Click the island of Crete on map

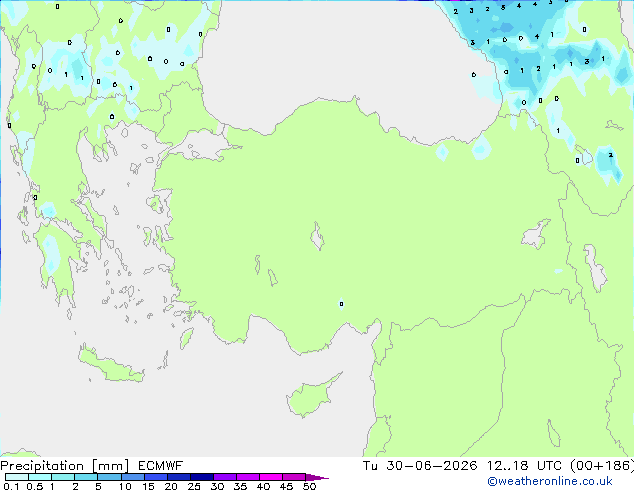coord(110,365)
